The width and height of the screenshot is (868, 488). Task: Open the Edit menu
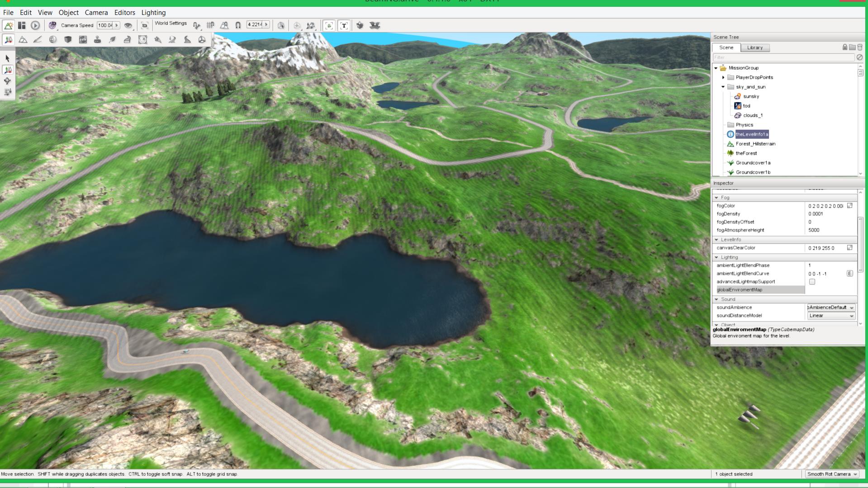[26, 13]
